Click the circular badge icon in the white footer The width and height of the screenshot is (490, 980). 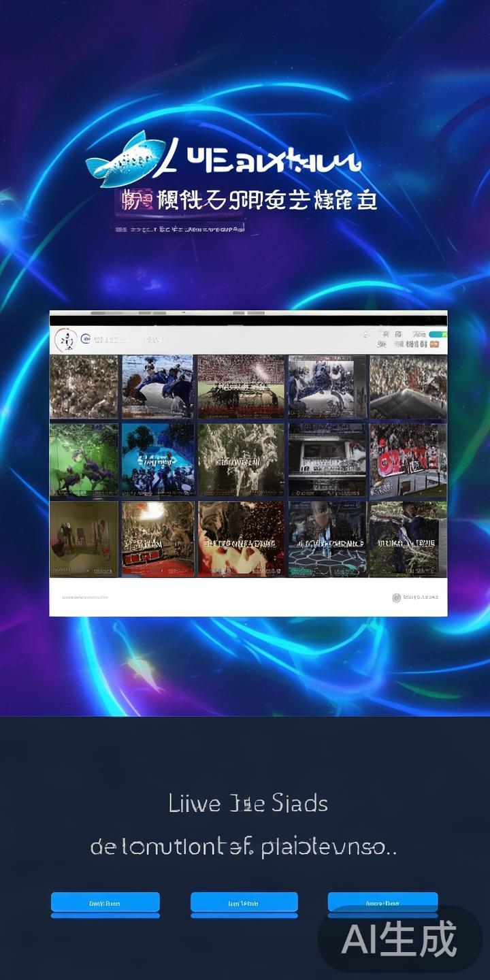click(397, 598)
